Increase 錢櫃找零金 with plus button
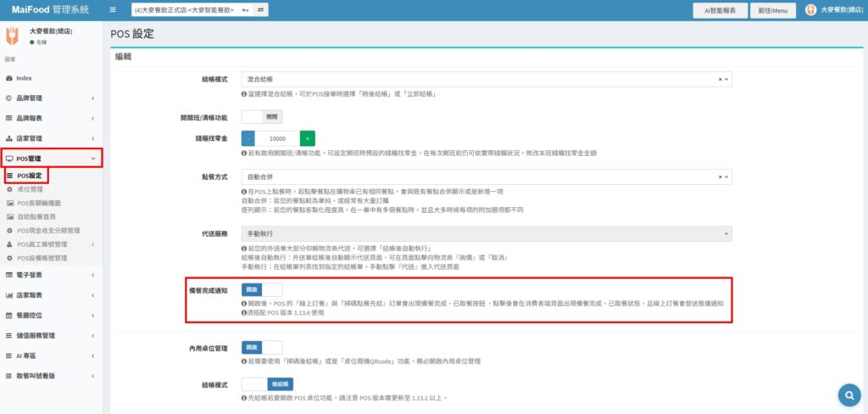This screenshot has width=868, height=414. [307, 138]
